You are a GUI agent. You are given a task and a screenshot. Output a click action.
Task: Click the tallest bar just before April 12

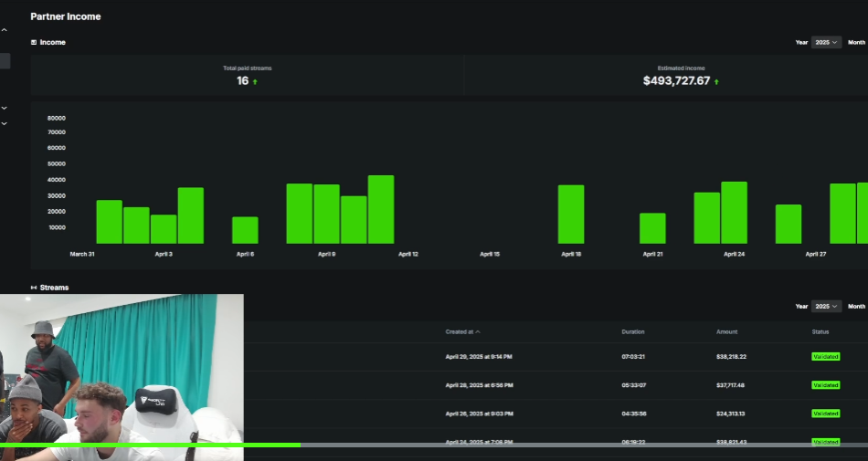coord(381,209)
